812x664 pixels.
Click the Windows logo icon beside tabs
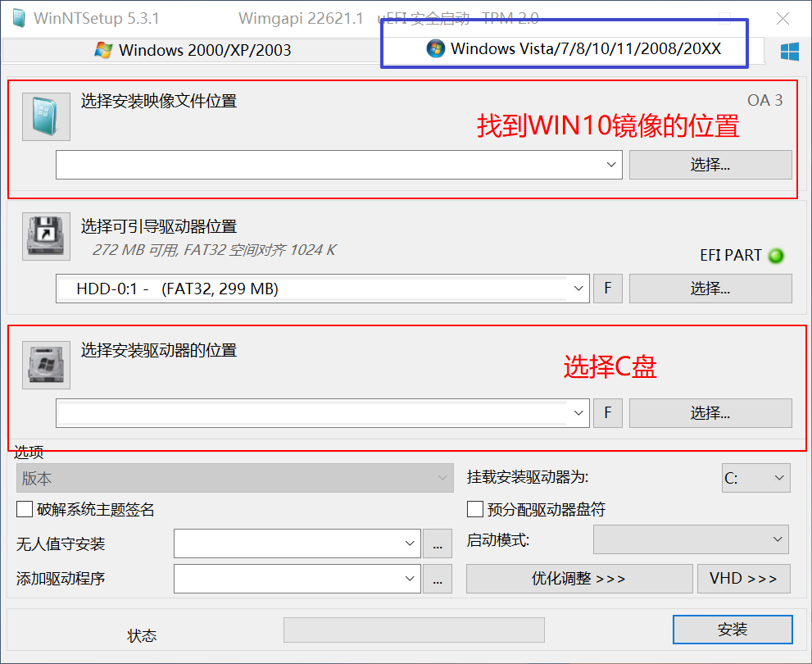coord(789,52)
